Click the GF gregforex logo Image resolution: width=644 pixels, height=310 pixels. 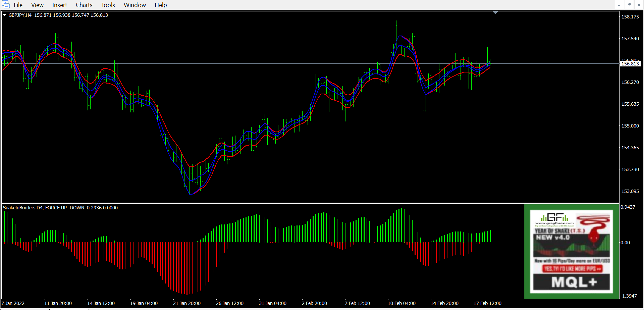tap(555, 217)
